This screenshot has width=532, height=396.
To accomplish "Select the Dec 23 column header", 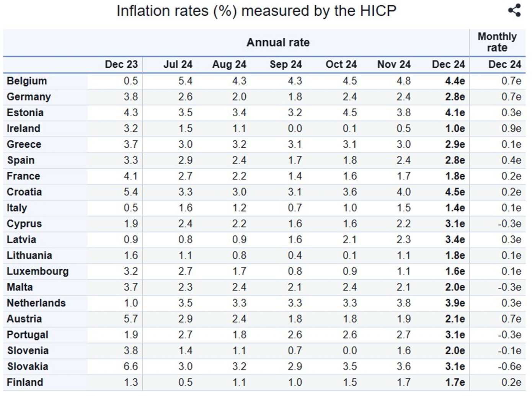I will [121, 64].
